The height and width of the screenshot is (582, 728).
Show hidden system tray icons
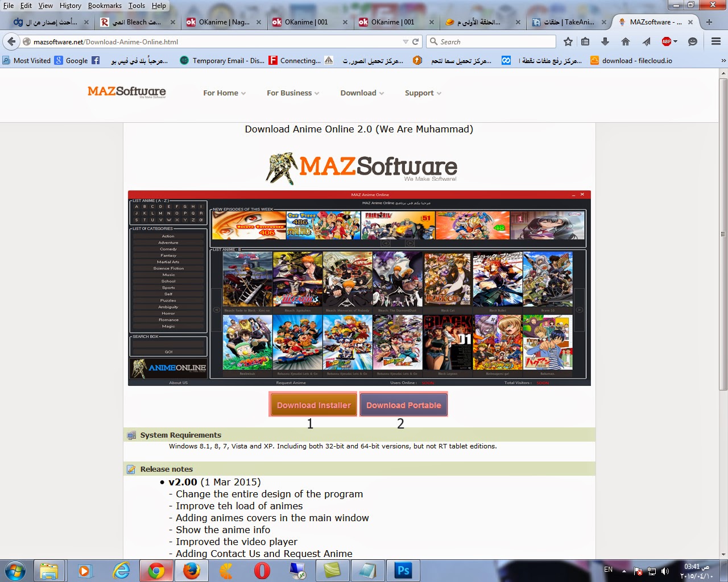pos(624,571)
